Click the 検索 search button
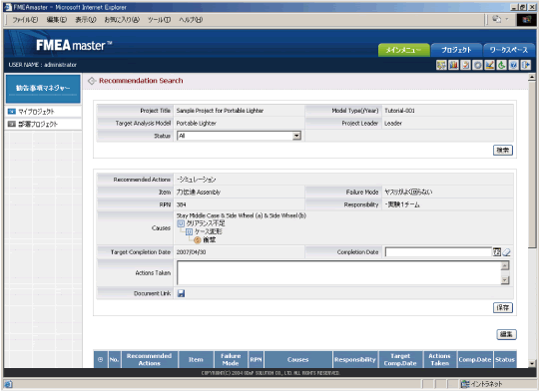This screenshot has width=539, height=392. (503, 151)
